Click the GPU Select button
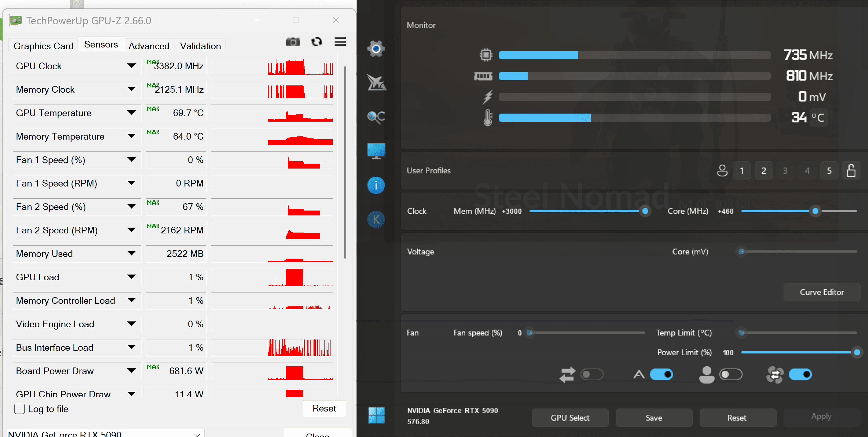868x437 pixels. (x=570, y=418)
